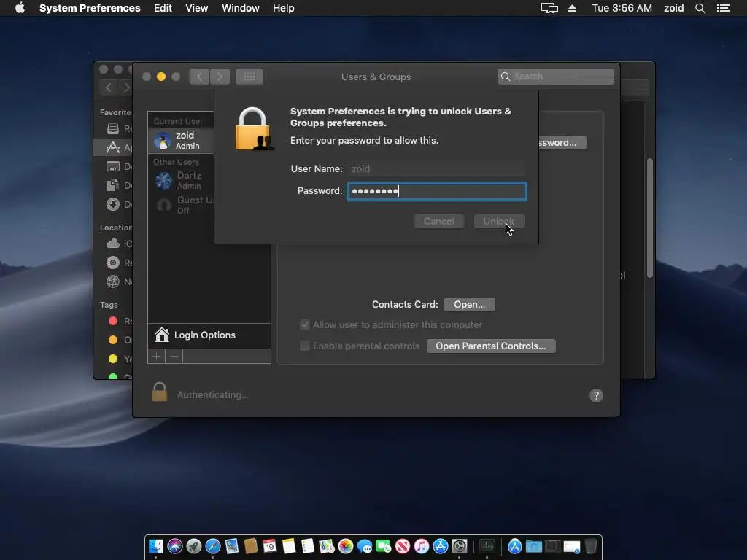Open the help question mark button
Screen dimensions: 747x560
pyautogui.click(x=596, y=395)
